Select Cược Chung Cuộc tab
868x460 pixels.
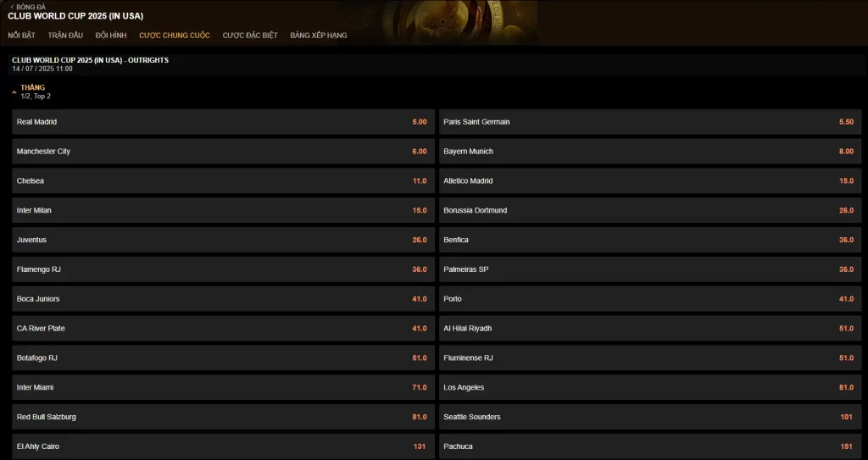[x=175, y=36]
